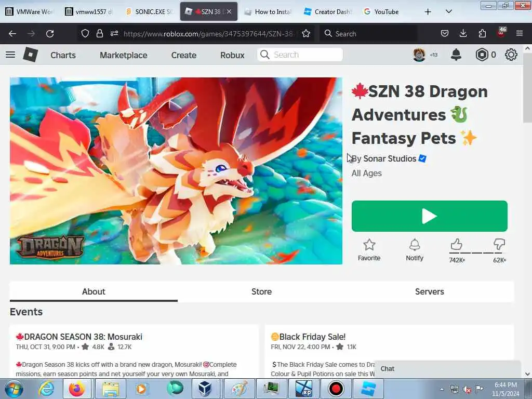The width and height of the screenshot is (532, 399).
Task: Select the About tab
Action: coord(94,291)
